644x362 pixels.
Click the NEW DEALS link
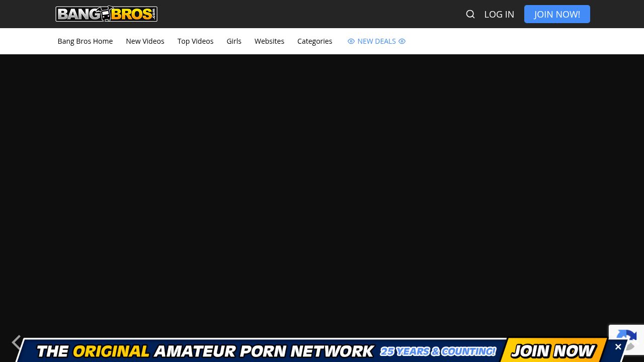[376, 41]
